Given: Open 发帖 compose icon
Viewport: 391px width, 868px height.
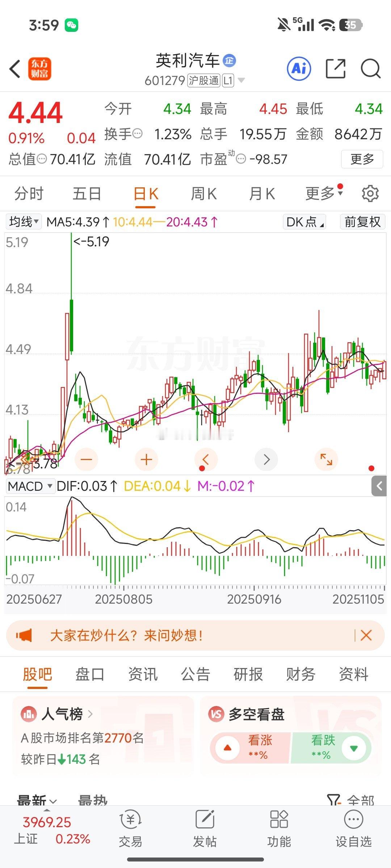Looking at the screenshot, I should (x=205, y=828).
